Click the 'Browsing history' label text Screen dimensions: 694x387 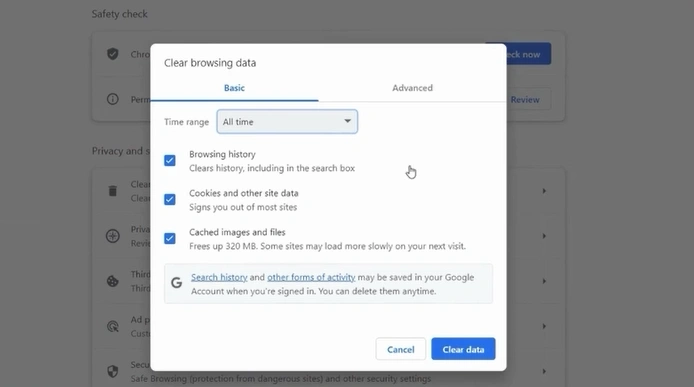pyautogui.click(x=222, y=154)
